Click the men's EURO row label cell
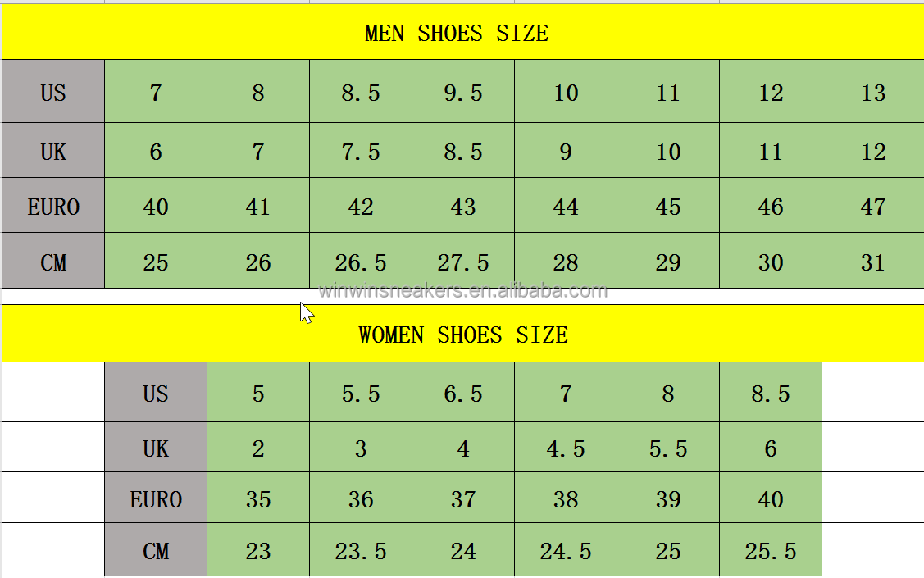This screenshot has width=924, height=578. tap(53, 206)
